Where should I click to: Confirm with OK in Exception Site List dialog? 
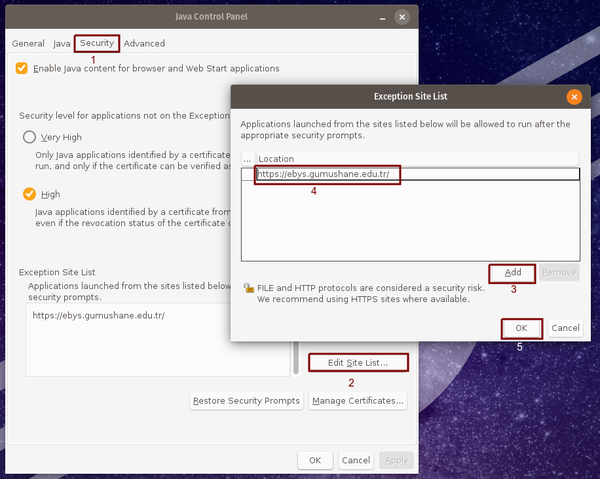point(521,328)
